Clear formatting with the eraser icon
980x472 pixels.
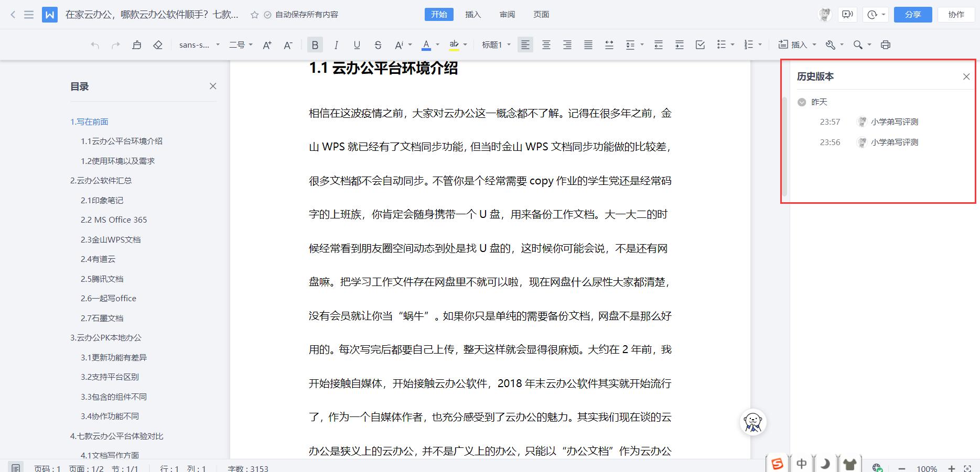point(158,45)
